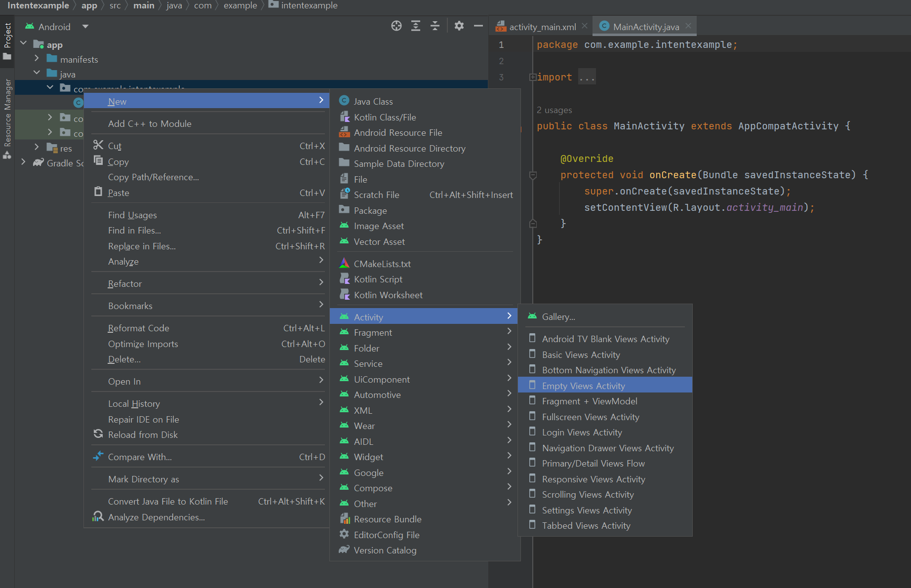Collapse the java folder

[37, 74]
